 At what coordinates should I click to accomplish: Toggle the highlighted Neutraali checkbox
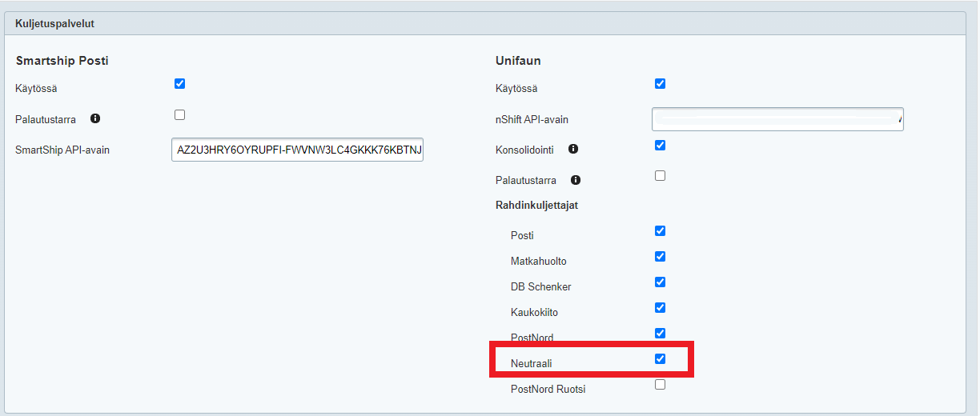click(660, 359)
